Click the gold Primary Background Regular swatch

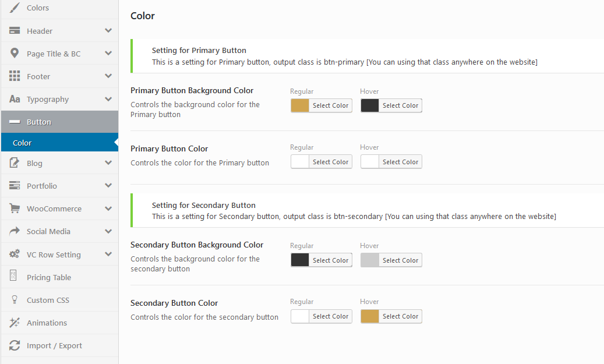(x=300, y=105)
